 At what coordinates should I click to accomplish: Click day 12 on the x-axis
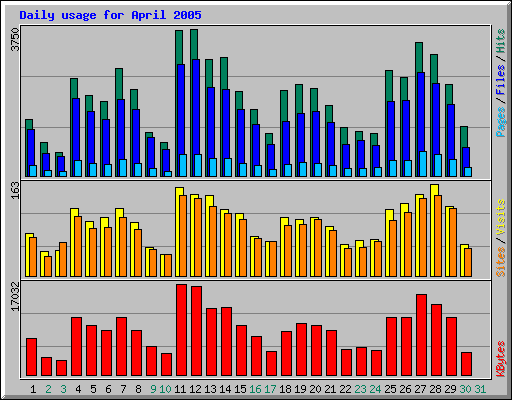(195, 389)
